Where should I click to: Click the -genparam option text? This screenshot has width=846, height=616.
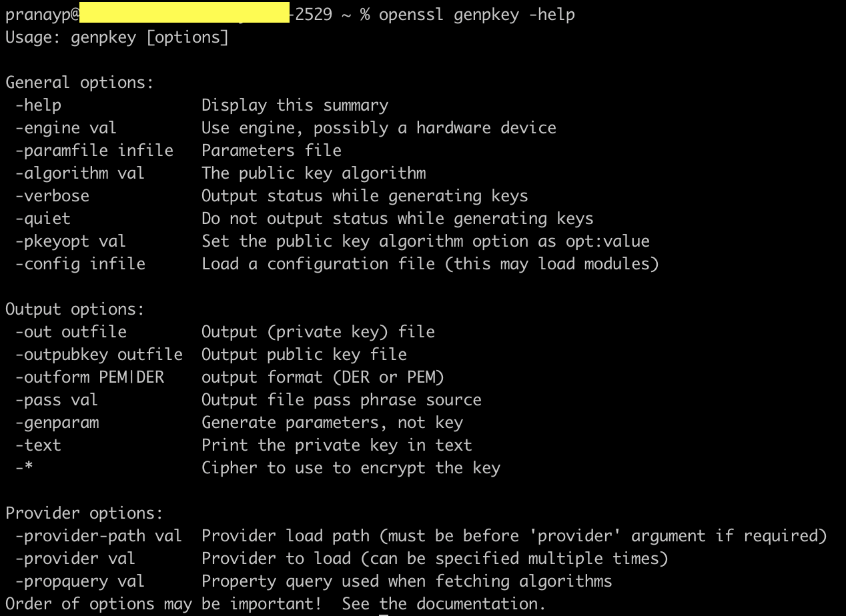click(57, 423)
